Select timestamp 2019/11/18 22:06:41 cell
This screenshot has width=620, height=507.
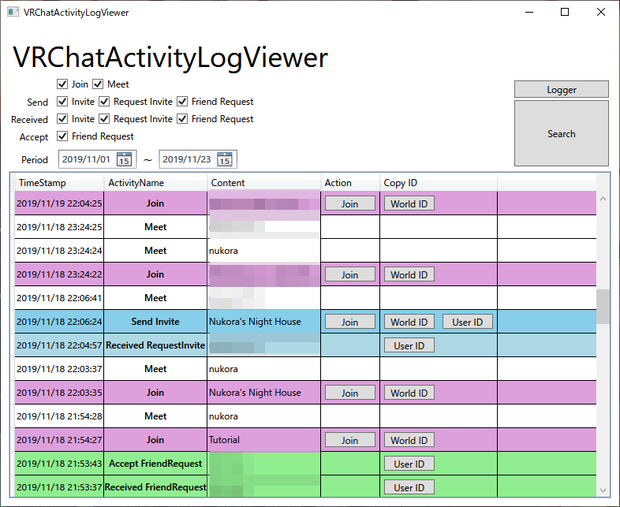[59, 298]
